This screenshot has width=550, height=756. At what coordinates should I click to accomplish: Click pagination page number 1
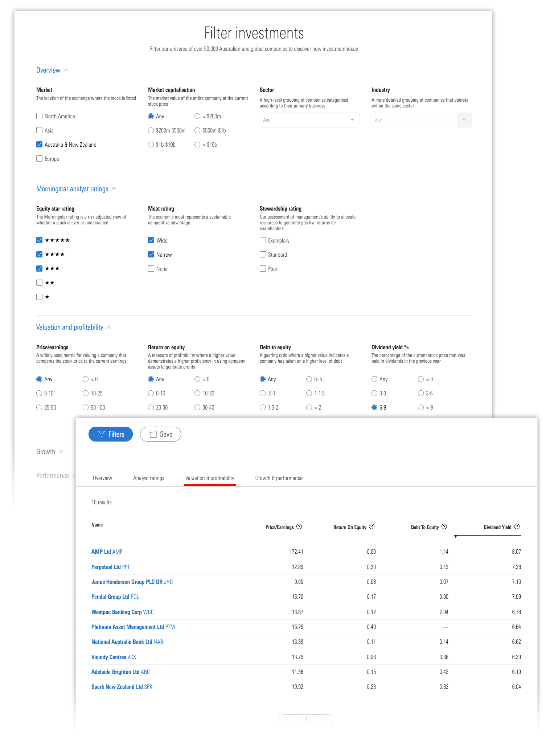click(306, 719)
